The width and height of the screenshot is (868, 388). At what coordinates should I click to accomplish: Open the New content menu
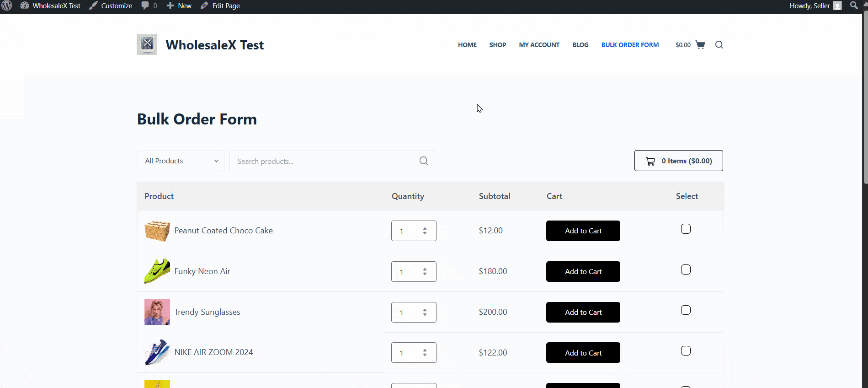click(179, 6)
